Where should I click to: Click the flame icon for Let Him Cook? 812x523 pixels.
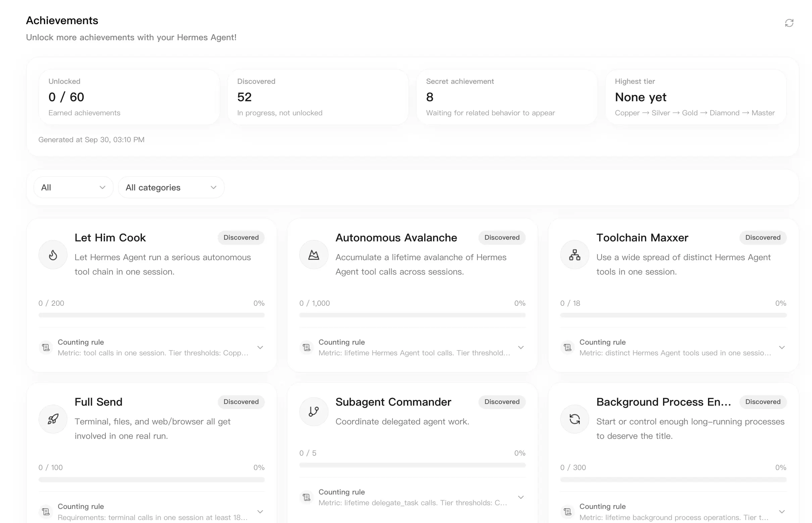tap(53, 255)
